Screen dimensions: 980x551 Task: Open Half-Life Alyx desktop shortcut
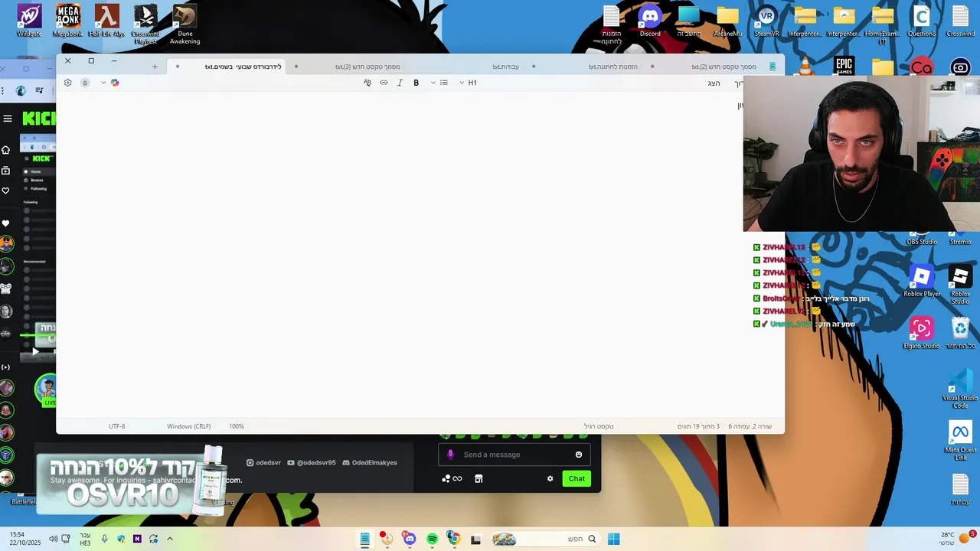pyautogui.click(x=106, y=21)
